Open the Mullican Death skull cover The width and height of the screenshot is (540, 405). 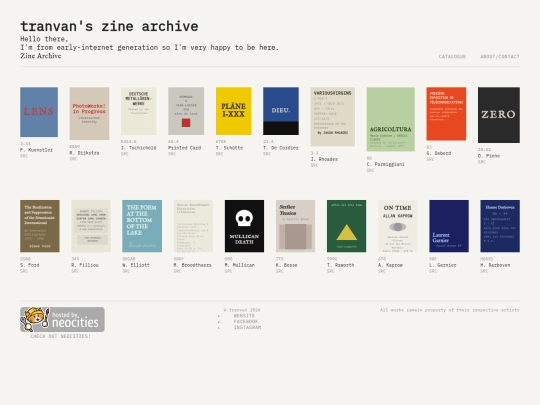coord(244,226)
